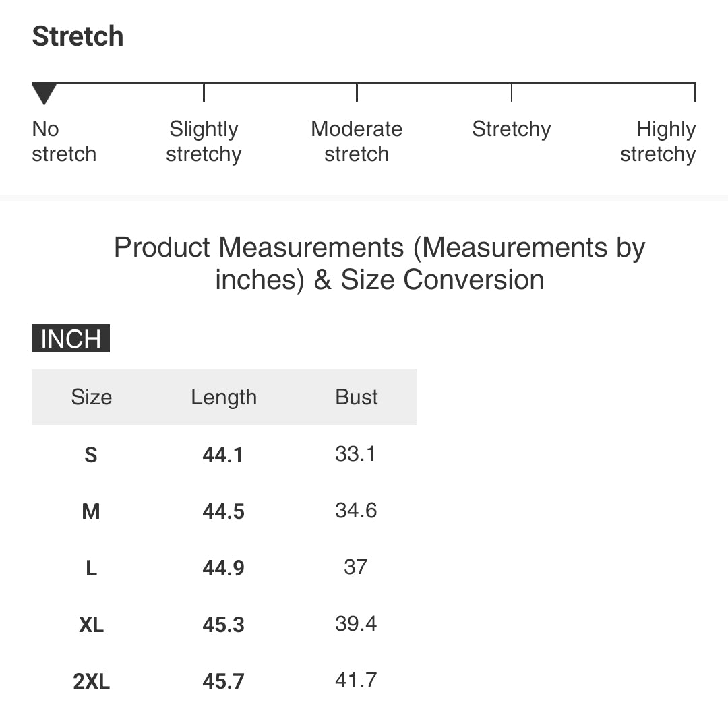Click the Size column header
Screen dimensions: 728x723
pyautogui.click(x=92, y=398)
